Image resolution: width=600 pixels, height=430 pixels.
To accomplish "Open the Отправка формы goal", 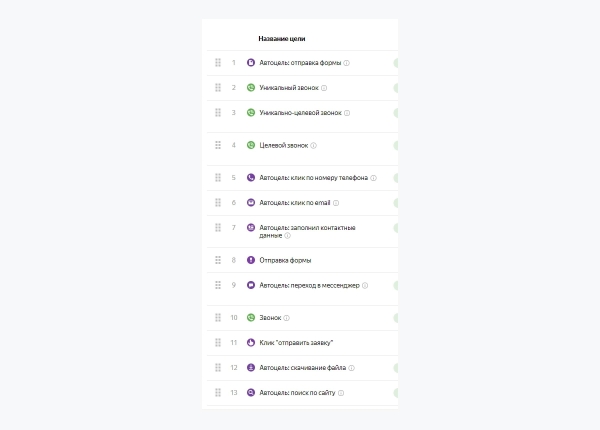I will tap(285, 260).
